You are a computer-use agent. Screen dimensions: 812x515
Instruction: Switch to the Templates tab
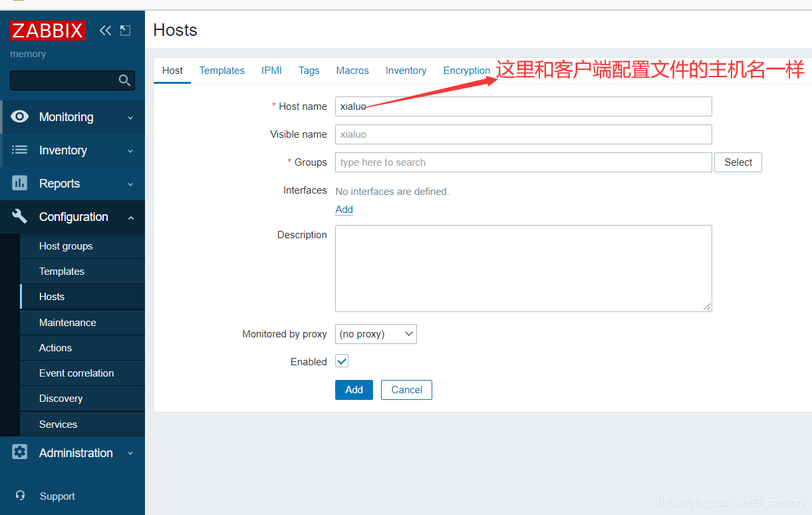click(222, 71)
